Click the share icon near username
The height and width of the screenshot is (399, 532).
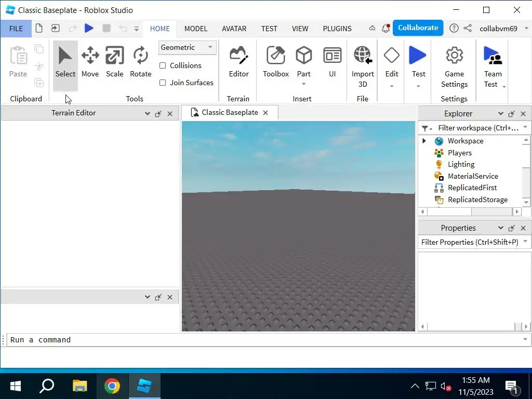pos(468,28)
